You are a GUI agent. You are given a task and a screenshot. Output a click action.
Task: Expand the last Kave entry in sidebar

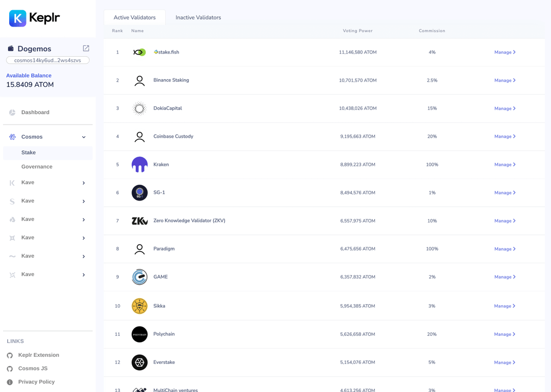pyautogui.click(x=83, y=275)
